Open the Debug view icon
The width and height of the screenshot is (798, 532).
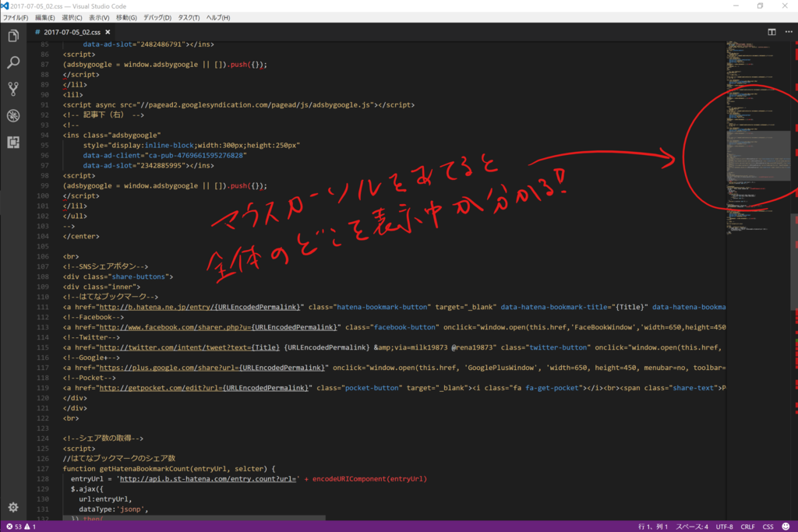point(13,115)
